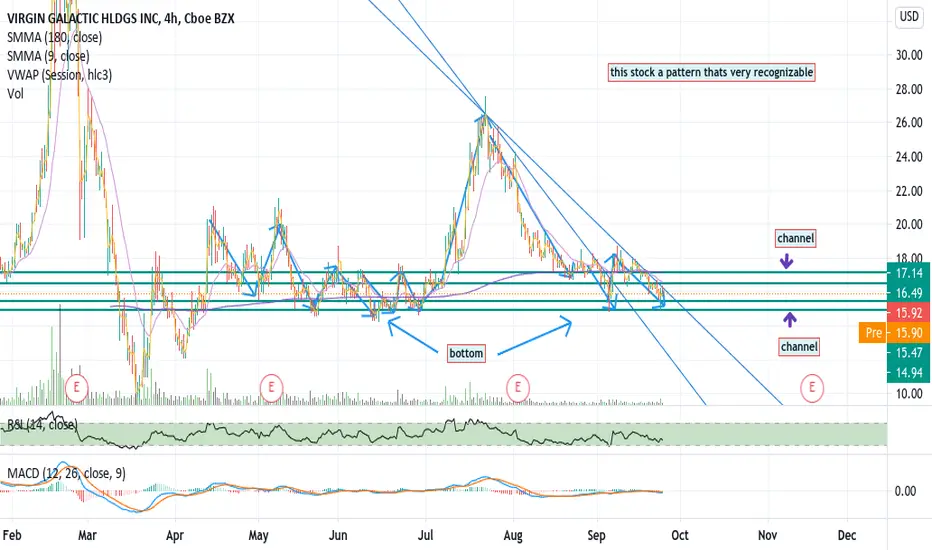Click 30.00 on the price axis

(909, 55)
